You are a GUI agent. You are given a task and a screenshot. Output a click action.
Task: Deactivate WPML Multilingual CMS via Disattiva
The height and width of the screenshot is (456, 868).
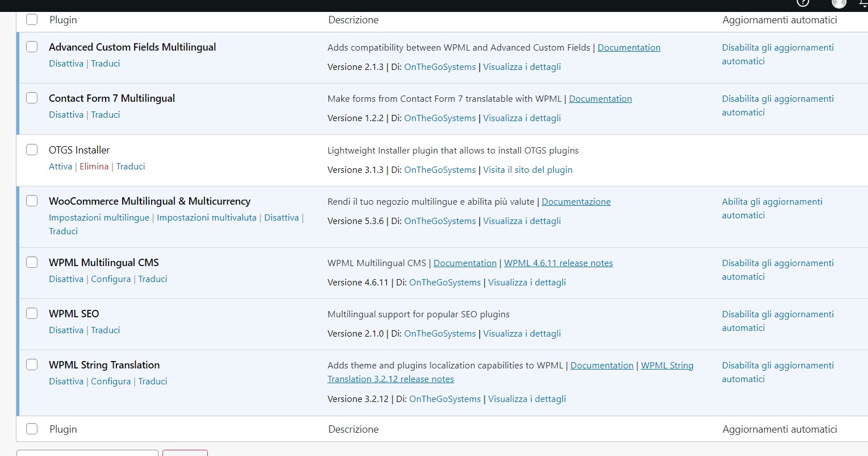click(x=66, y=279)
